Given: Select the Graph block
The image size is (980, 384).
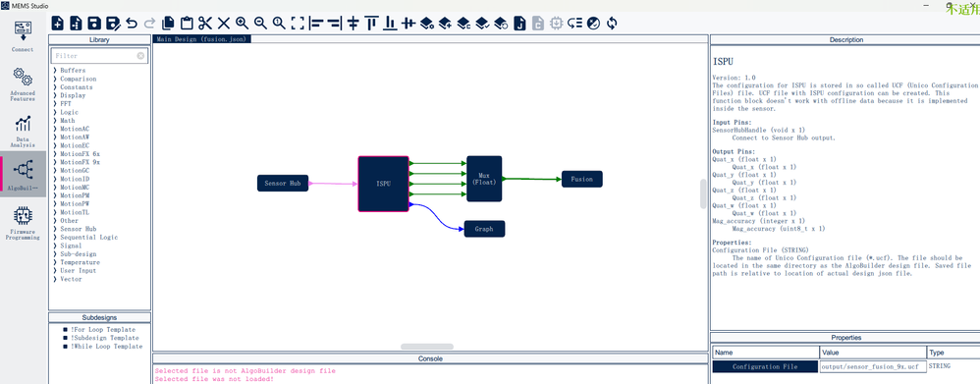Looking at the screenshot, I should [x=484, y=229].
